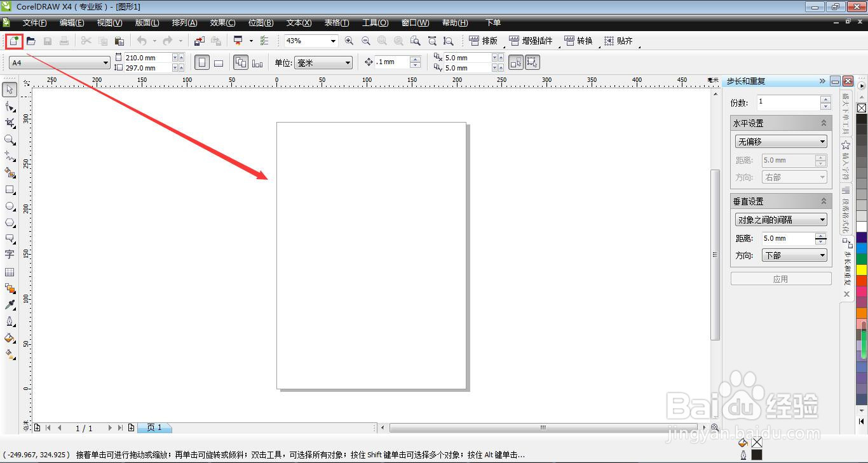Select the Eyedropper tool
The height and width of the screenshot is (463, 868).
pos(10,304)
